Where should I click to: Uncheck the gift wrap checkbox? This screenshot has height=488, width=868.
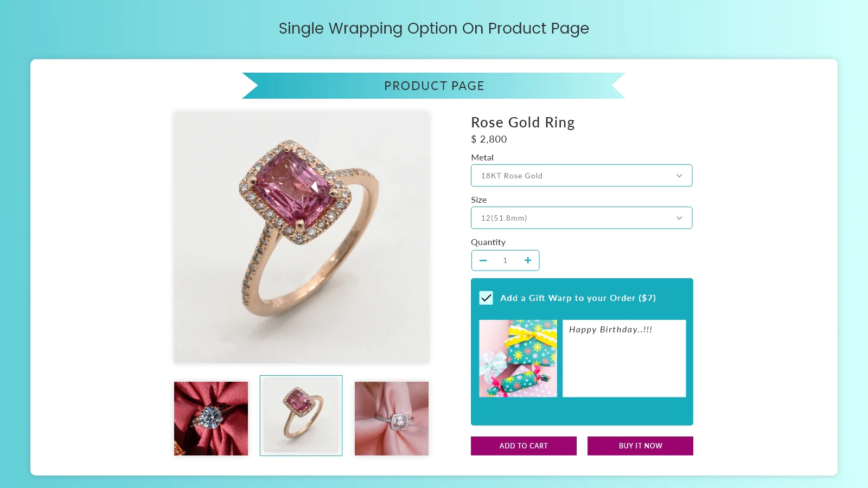pos(486,298)
